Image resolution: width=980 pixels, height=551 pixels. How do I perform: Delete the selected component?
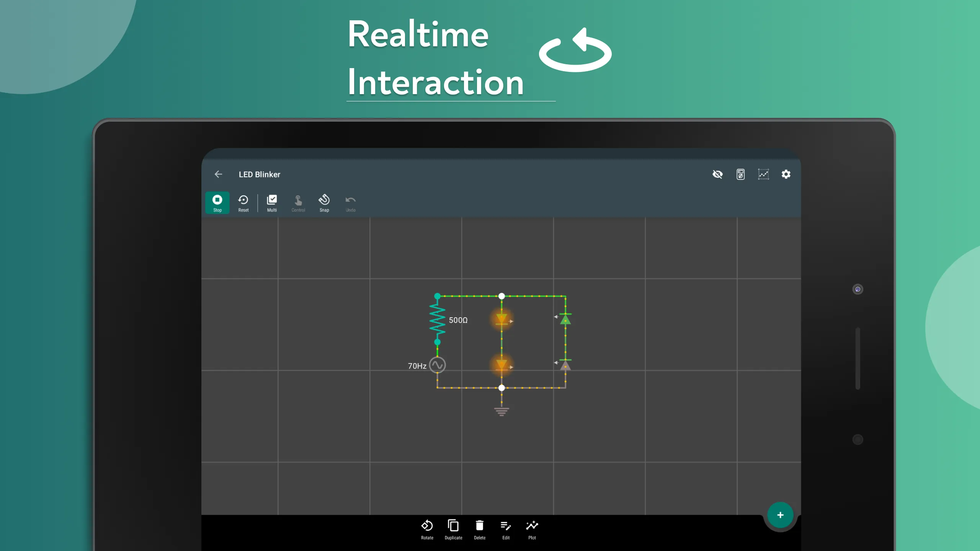pyautogui.click(x=480, y=530)
